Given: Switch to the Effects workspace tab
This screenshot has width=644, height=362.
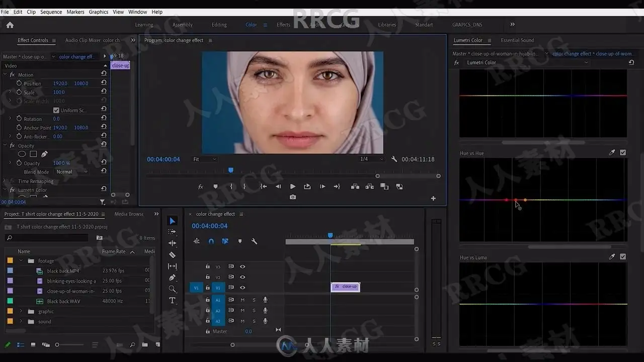Looking at the screenshot, I should coord(283,25).
